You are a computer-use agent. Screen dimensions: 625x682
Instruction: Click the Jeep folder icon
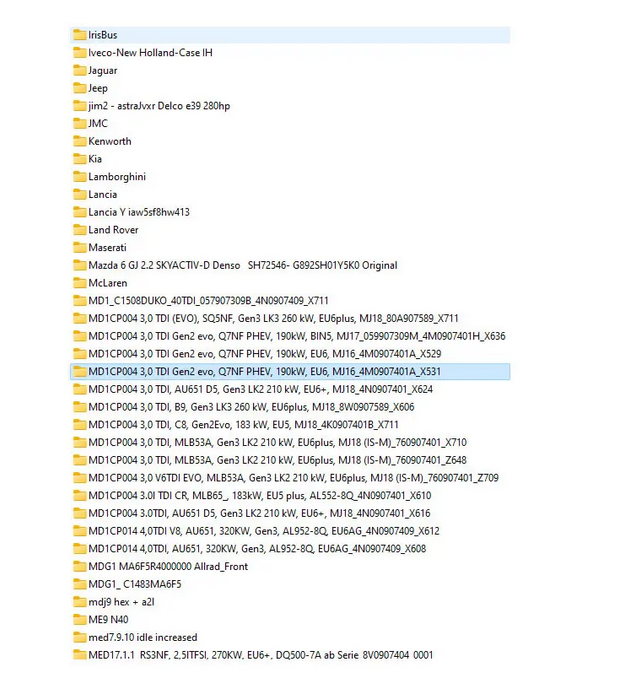pyautogui.click(x=80, y=88)
